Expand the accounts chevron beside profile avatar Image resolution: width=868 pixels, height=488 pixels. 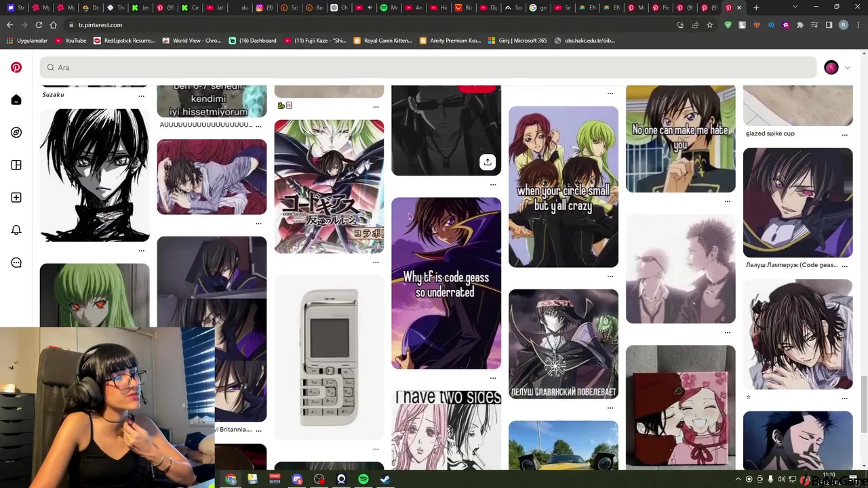[847, 68]
